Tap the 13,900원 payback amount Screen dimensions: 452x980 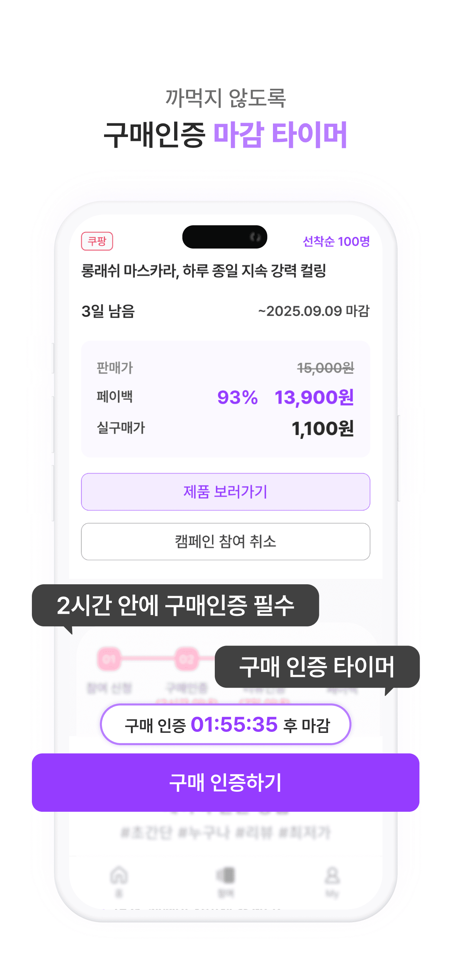pyautogui.click(x=314, y=397)
